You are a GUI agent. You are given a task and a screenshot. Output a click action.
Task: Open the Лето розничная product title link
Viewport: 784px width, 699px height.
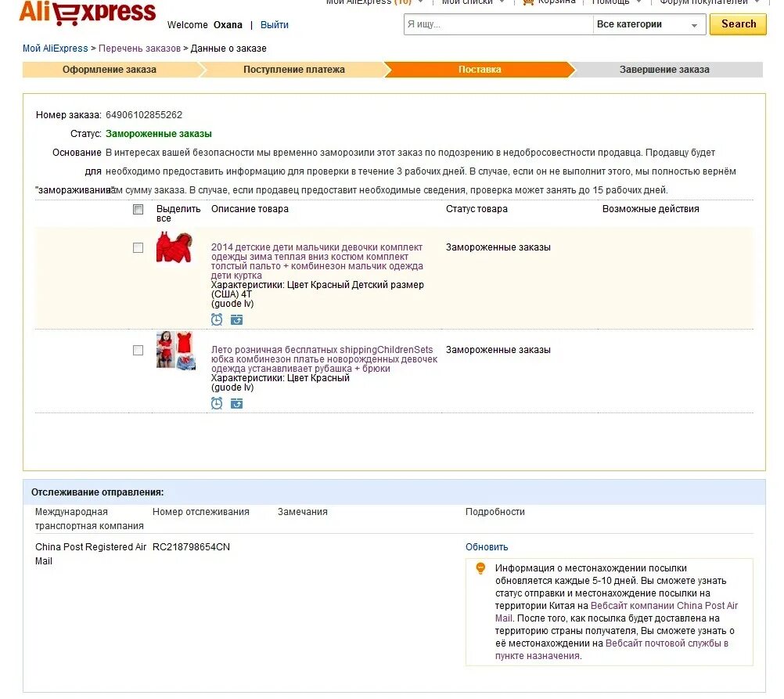point(324,359)
